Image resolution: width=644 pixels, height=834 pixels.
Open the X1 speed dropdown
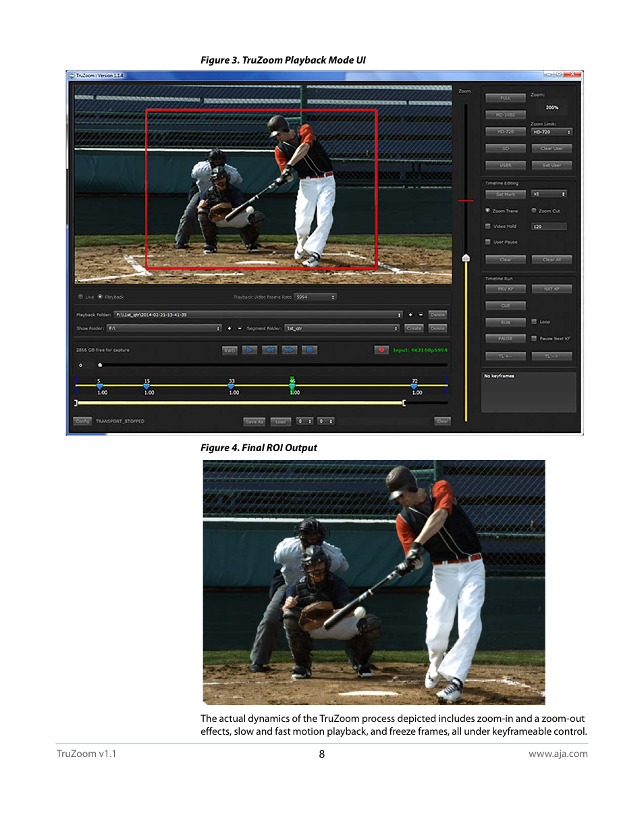click(x=549, y=194)
